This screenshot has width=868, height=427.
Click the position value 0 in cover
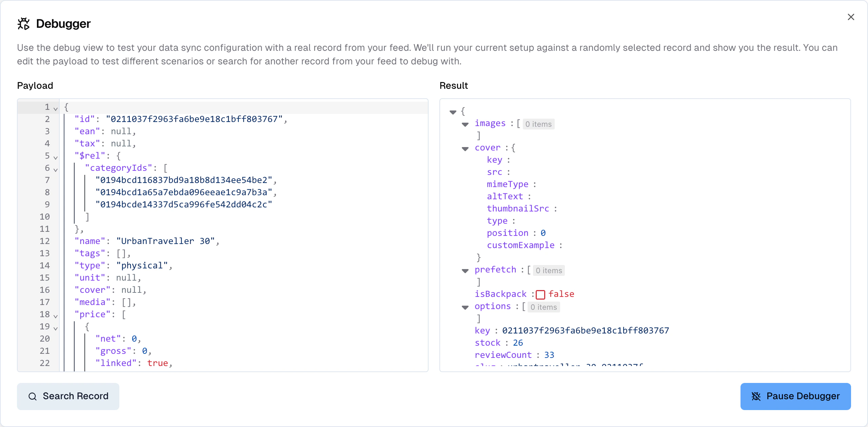(x=543, y=233)
